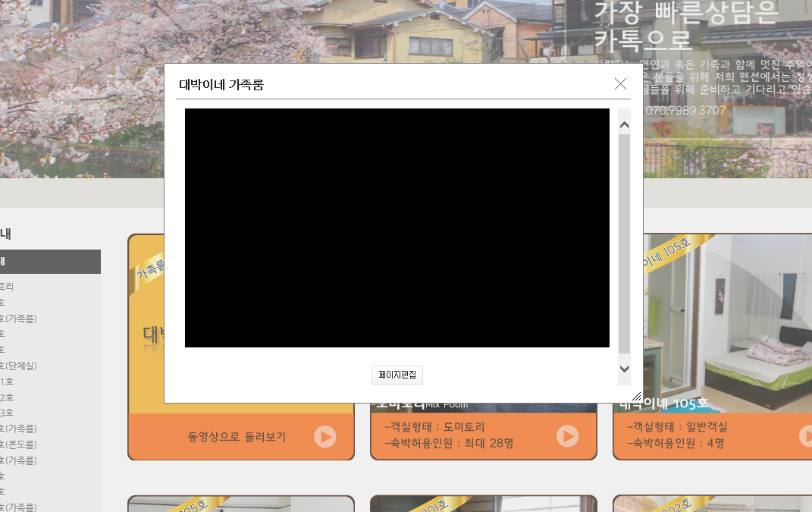Click the black video area in popup

click(397, 228)
